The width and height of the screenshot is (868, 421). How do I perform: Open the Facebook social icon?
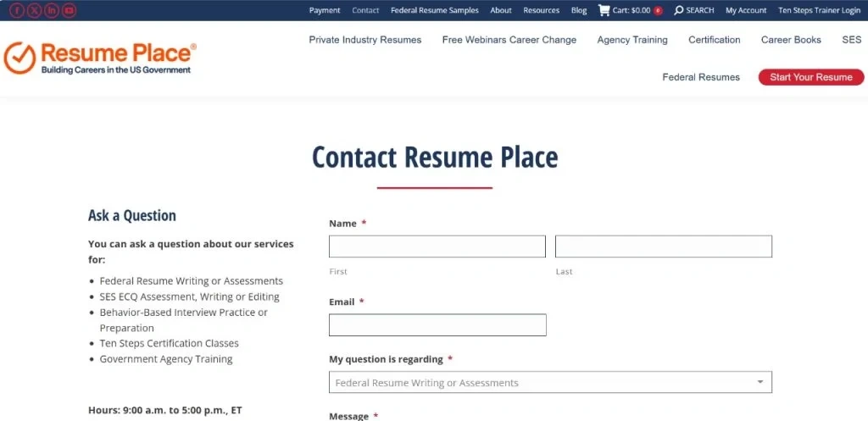click(x=17, y=10)
